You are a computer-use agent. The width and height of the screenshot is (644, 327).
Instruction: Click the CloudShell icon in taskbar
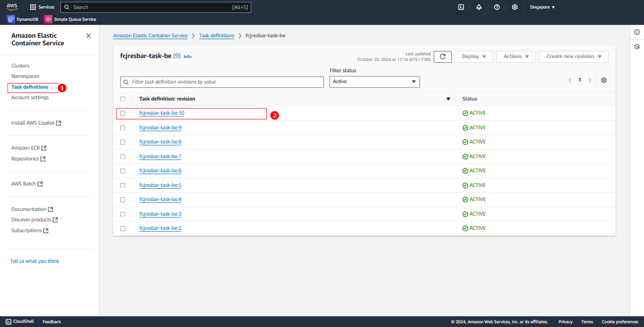pos(8,322)
